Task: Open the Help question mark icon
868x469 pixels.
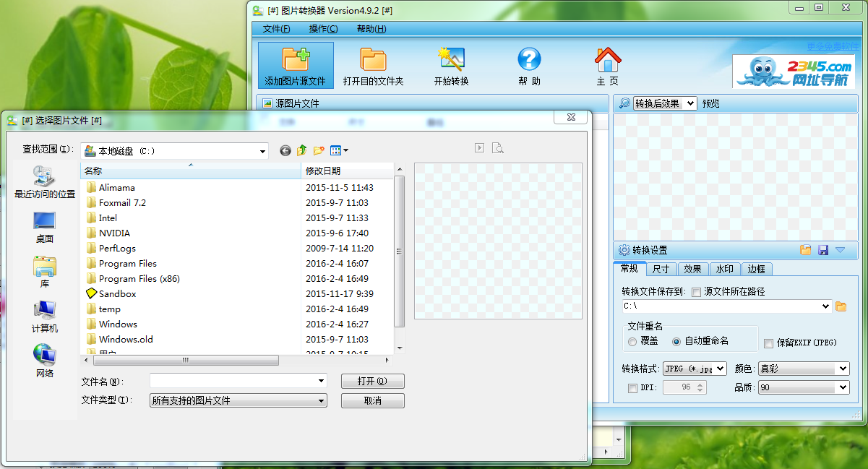Action: (x=529, y=59)
